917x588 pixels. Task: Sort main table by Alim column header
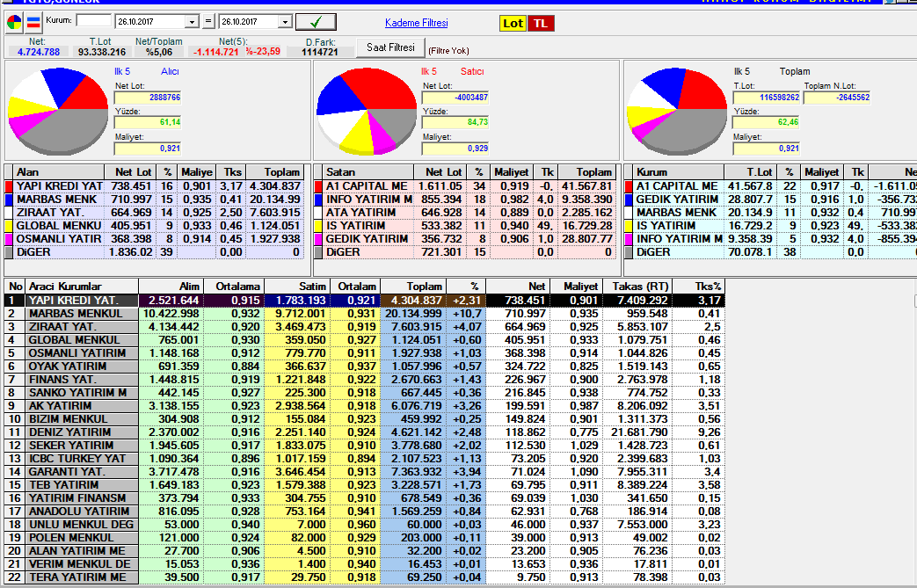pos(171,287)
